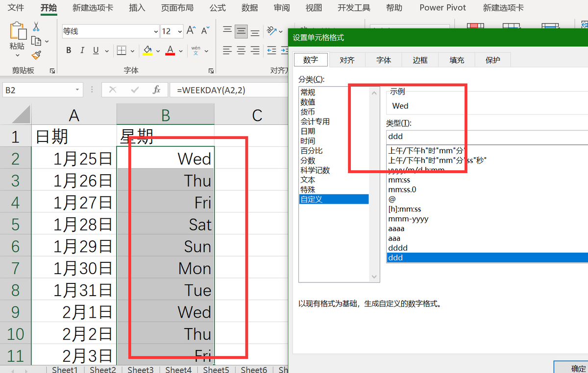Open the font name dropdown
This screenshot has height=373, width=588.
pos(156,31)
